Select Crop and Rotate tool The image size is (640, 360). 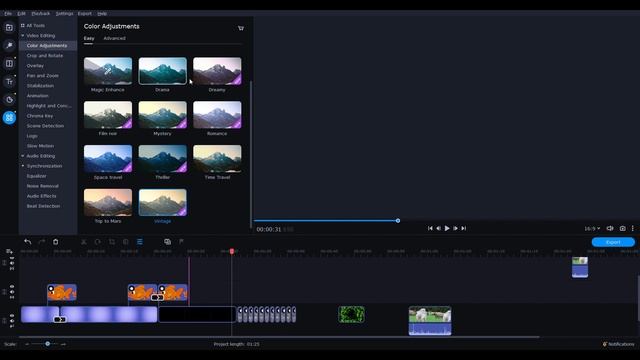45,56
